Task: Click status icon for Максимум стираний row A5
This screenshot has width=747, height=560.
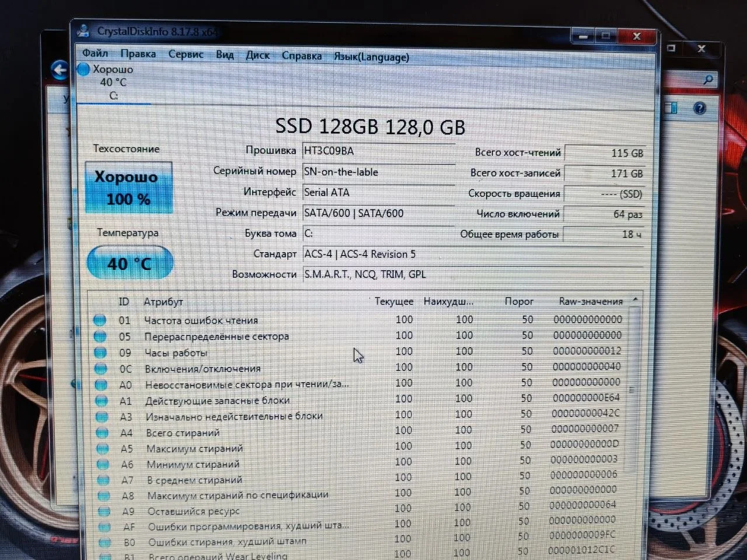Action: (x=103, y=449)
